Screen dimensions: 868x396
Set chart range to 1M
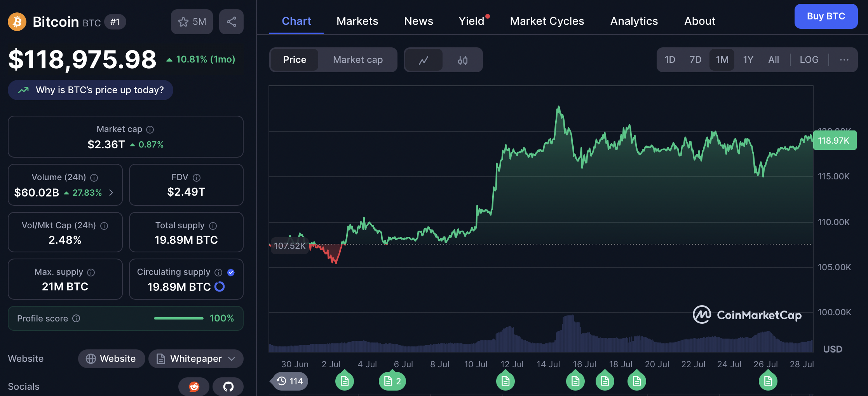722,60
